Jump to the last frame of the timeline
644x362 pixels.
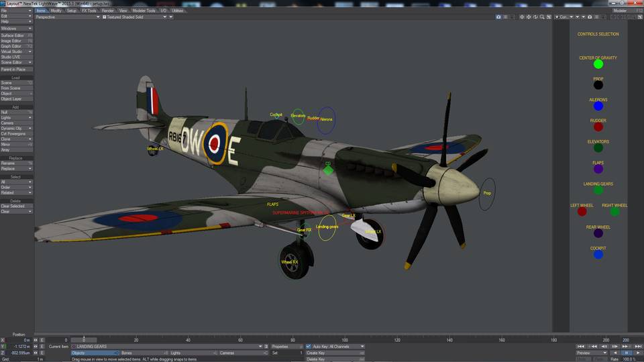(x=638, y=347)
